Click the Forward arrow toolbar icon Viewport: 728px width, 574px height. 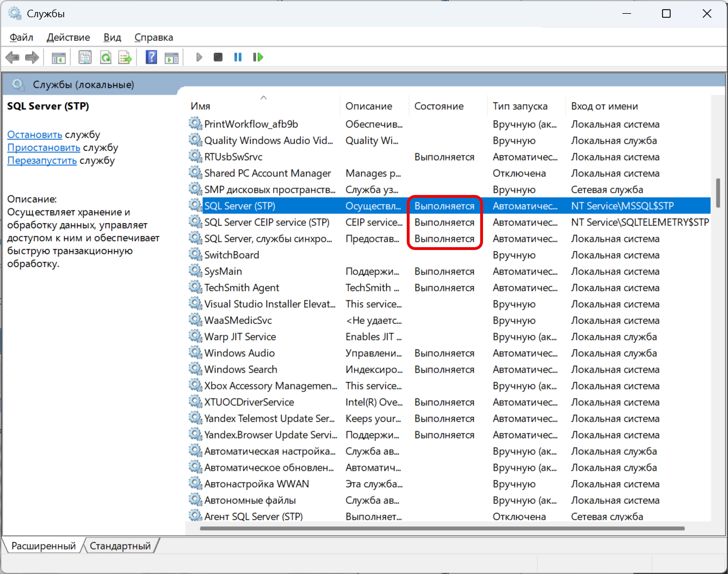tap(32, 57)
